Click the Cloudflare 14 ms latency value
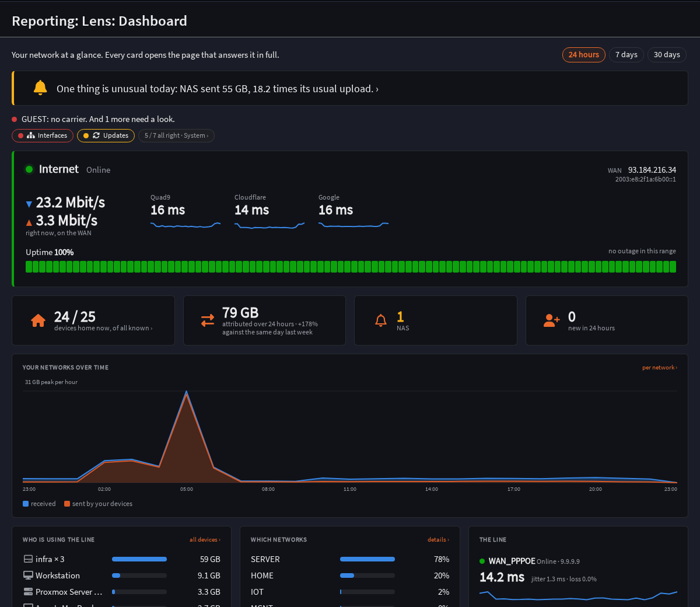 (251, 210)
